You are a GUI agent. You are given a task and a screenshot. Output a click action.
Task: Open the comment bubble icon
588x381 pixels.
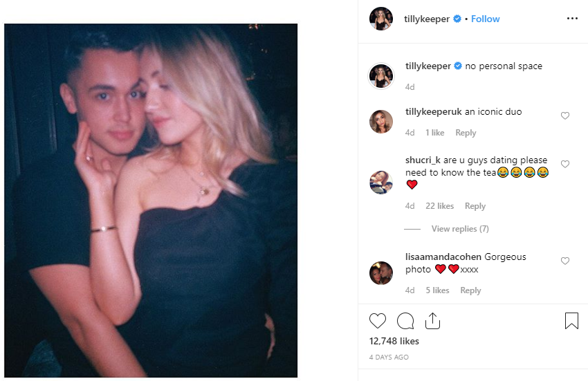[405, 321]
